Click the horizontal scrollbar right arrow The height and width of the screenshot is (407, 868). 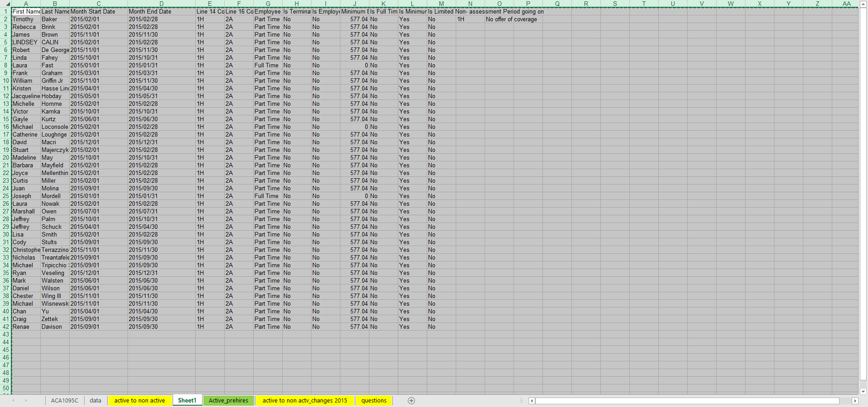854,401
